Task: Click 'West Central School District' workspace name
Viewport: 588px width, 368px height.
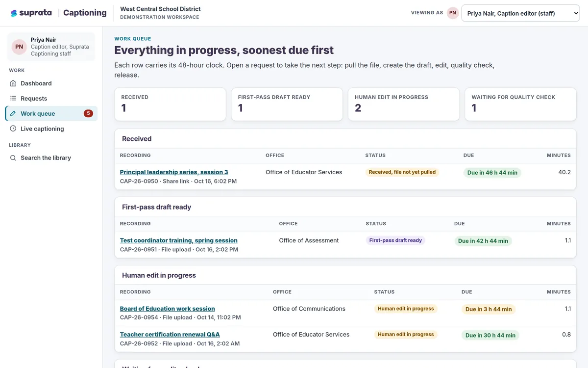Action: click(160, 9)
